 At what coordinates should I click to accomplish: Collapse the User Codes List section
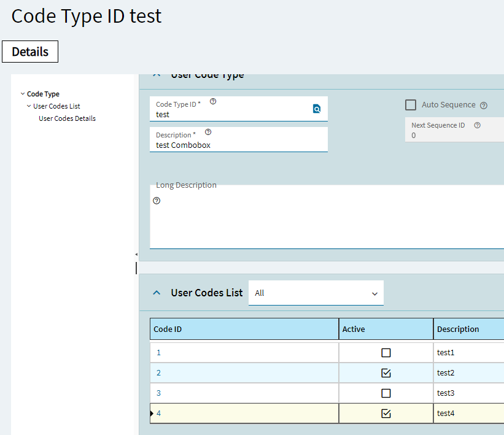[157, 293]
